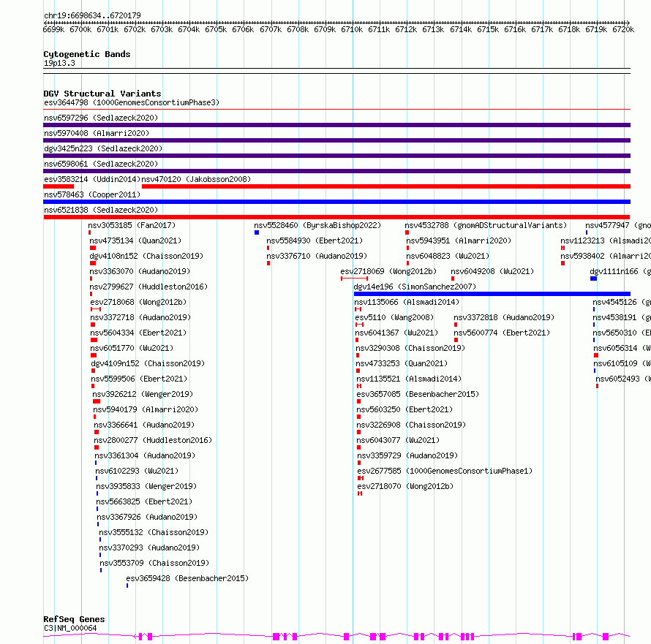Select dgv14e196 (SimonSanchez2007) variant
The image size is (651, 644).
(415, 287)
